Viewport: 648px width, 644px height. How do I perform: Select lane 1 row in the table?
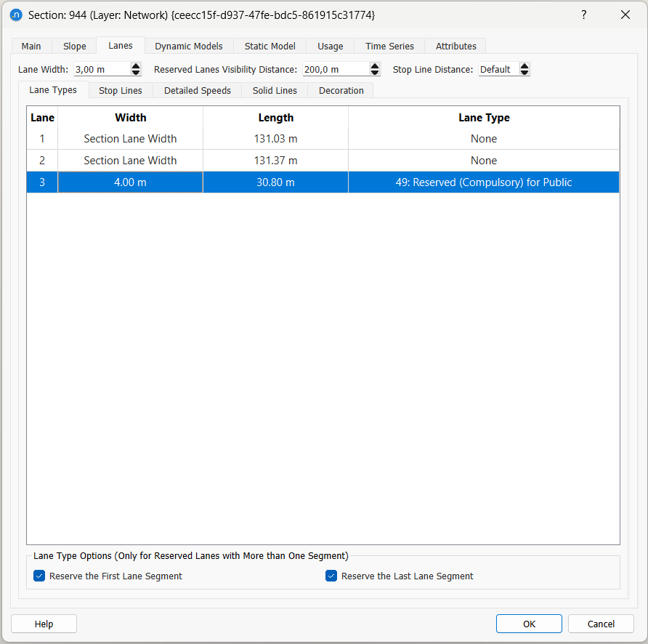(x=42, y=139)
